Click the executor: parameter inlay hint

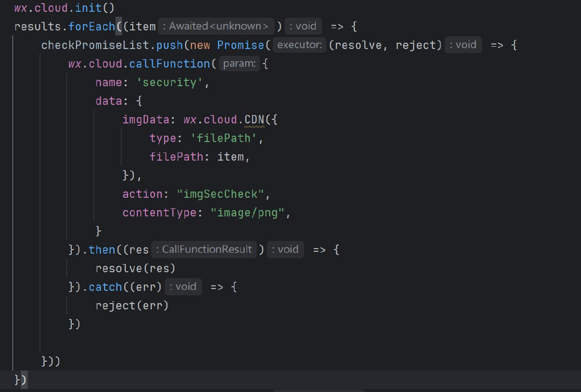[x=300, y=45]
